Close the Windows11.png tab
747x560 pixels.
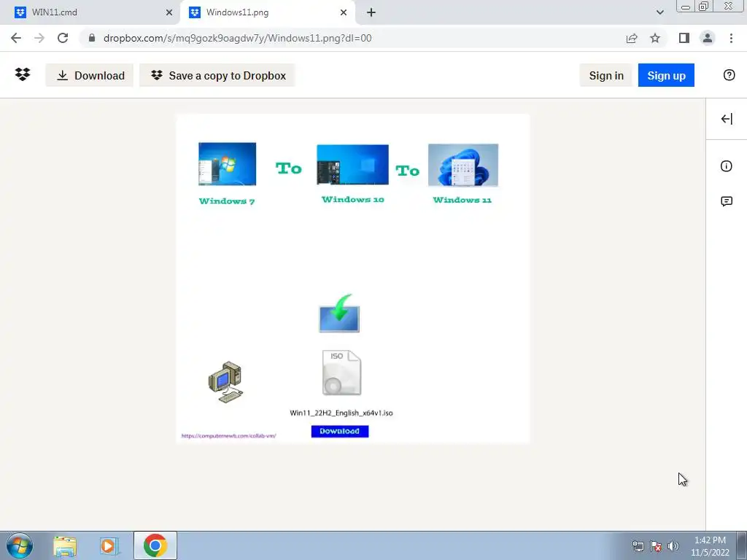344,12
